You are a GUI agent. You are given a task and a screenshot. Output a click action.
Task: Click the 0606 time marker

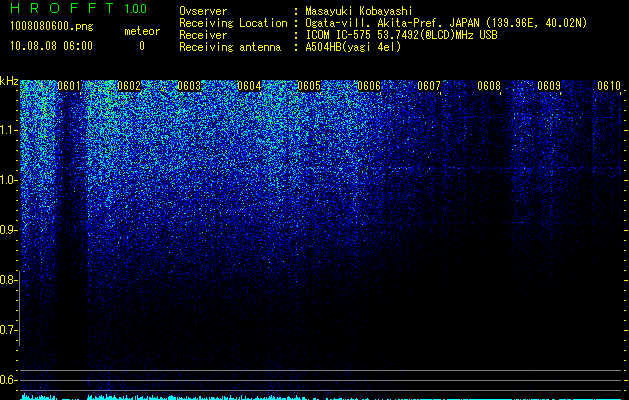click(369, 86)
